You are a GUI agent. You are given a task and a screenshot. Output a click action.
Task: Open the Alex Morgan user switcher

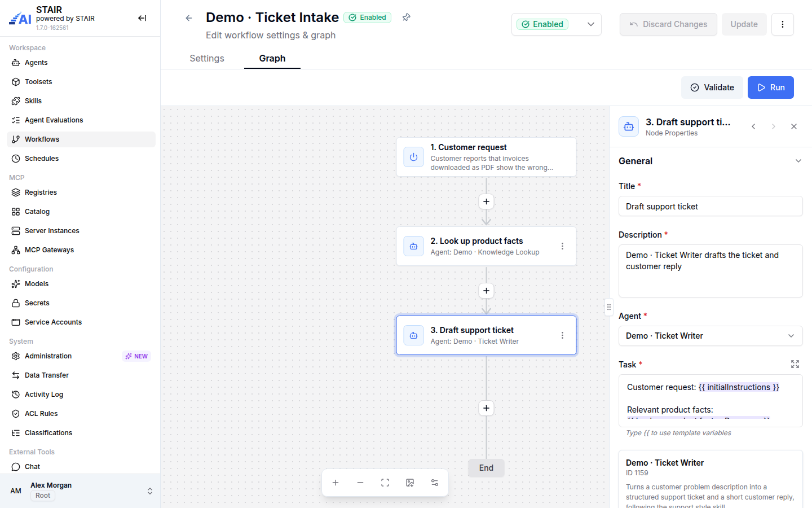(x=80, y=491)
